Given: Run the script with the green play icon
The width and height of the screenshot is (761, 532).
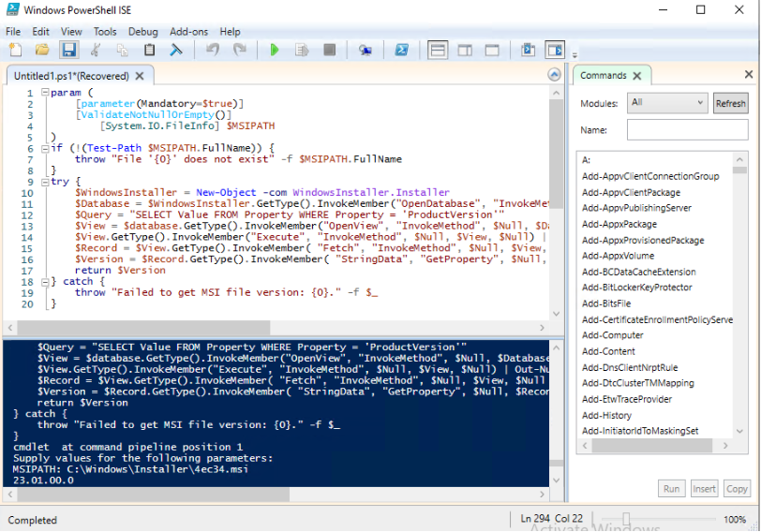Looking at the screenshot, I should pos(275,50).
